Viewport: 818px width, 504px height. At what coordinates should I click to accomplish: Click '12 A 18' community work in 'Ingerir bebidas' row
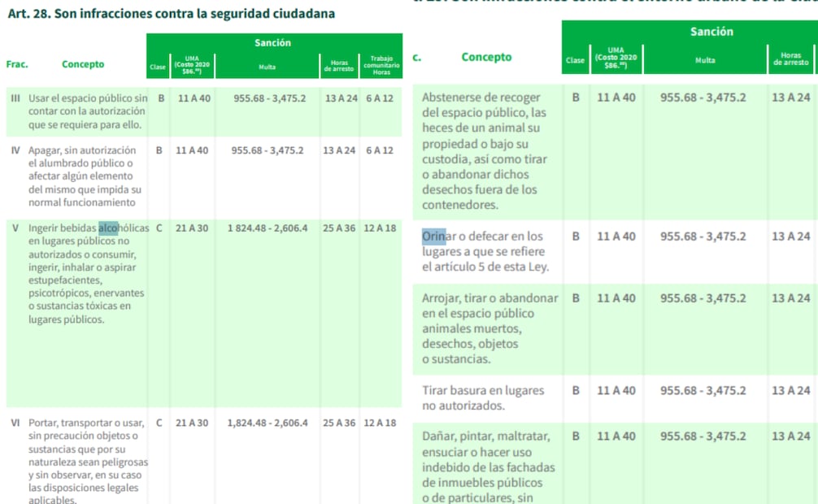tap(380, 228)
